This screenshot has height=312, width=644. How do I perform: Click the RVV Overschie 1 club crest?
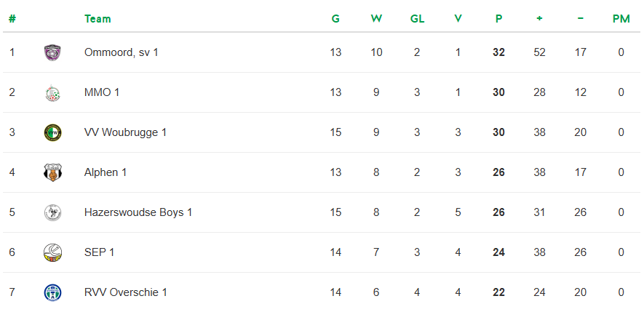(52, 292)
